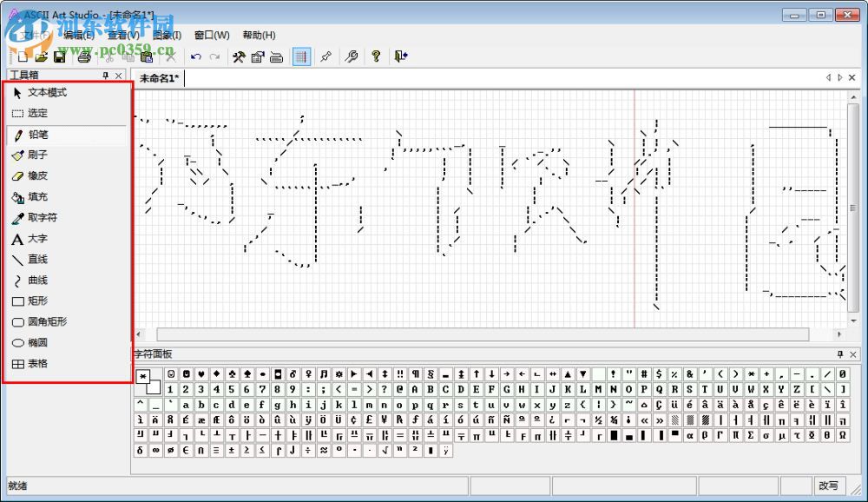Viewport: 868px width, 502px height.
Task: Switch to the 未命名1* document tab
Action: [x=159, y=78]
